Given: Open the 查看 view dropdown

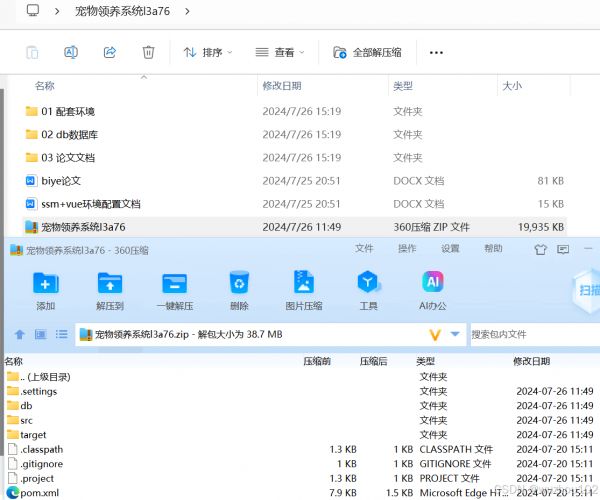Looking at the screenshot, I should pos(280,52).
